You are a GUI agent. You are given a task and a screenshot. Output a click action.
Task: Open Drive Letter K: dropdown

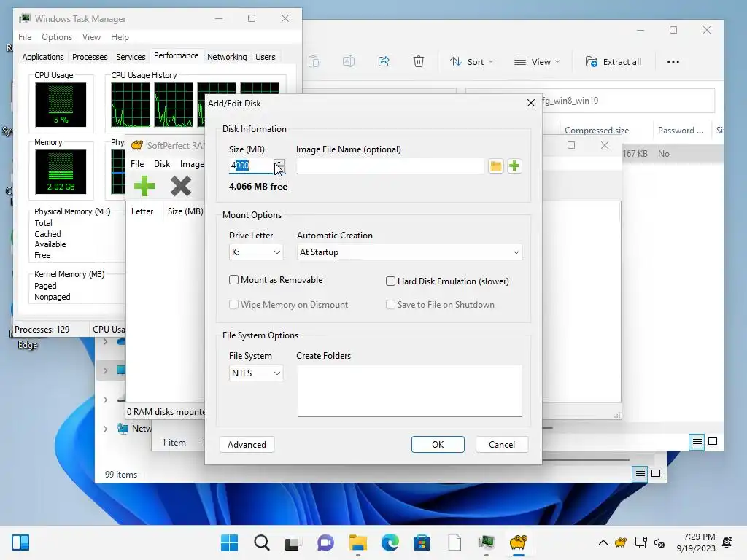pyautogui.click(x=256, y=252)
